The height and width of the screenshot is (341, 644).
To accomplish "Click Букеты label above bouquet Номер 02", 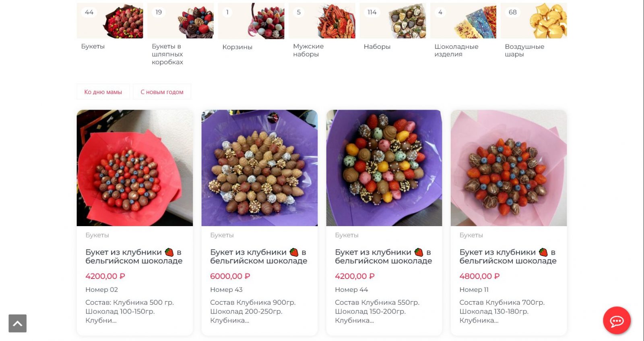I will click(x=97, y=235).
